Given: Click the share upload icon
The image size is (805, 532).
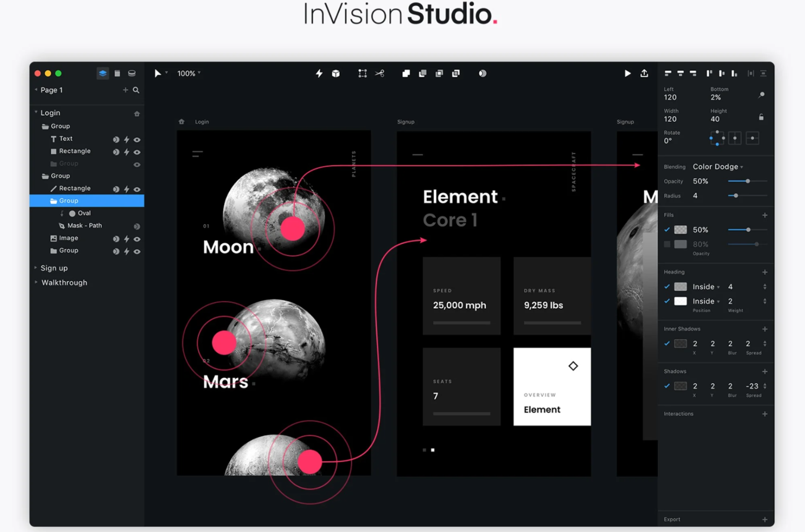Looking at the screenshot, I should (644, 73).
